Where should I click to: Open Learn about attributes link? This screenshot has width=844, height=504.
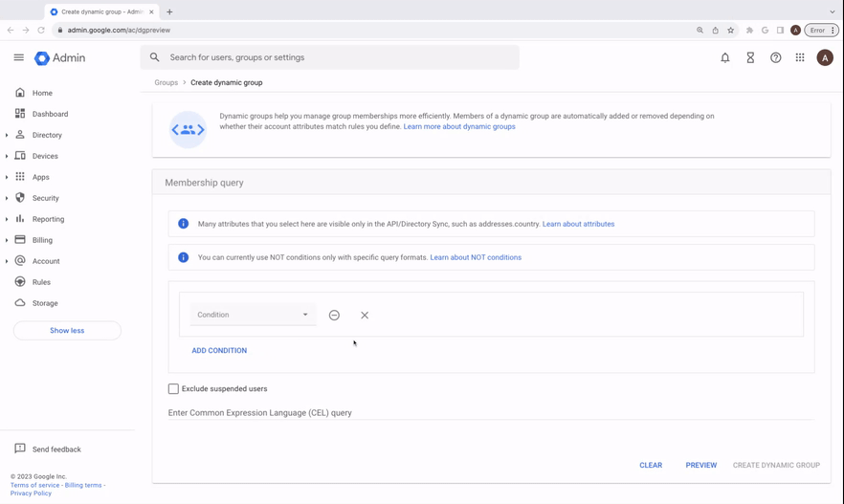pyautogui.click(x=578, y=224)
